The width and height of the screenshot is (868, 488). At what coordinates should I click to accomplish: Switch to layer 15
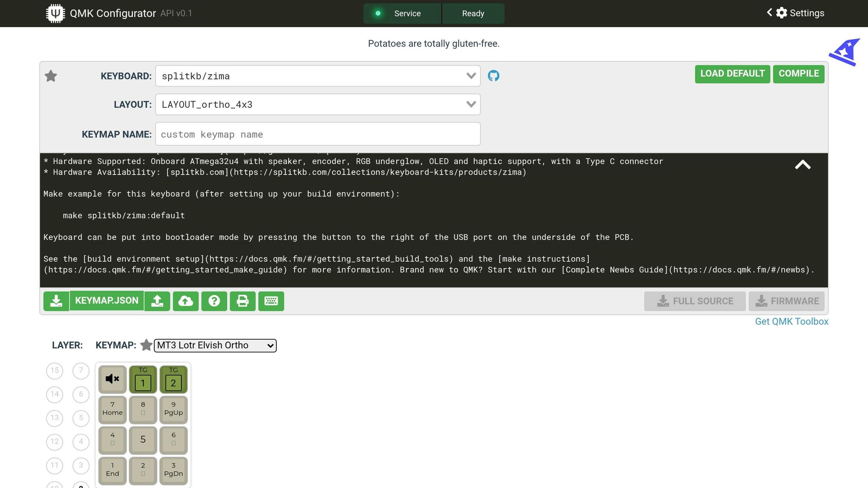(55, 371)
